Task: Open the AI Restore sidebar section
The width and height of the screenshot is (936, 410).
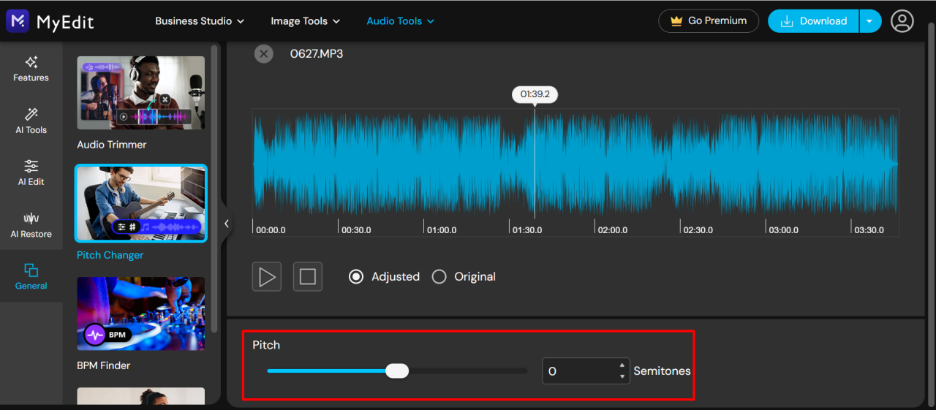Action: [x=31, y=225]
